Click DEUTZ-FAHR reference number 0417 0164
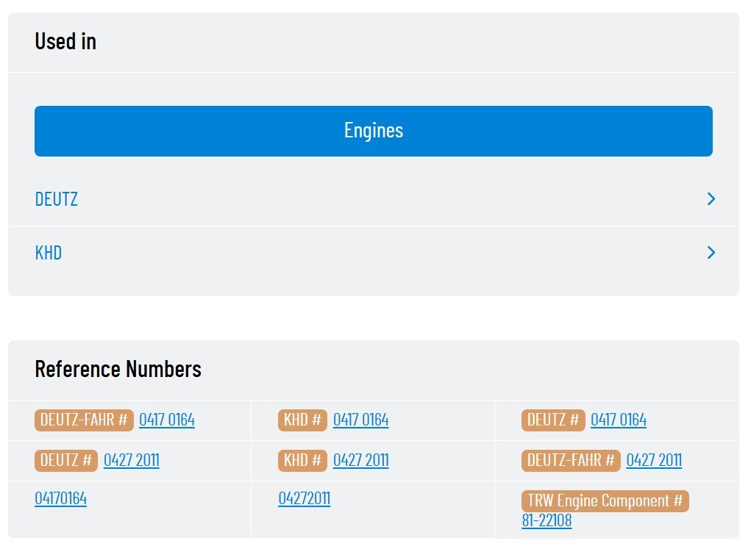The width and height of the screenshot is (751, 560). coord(167,420)
